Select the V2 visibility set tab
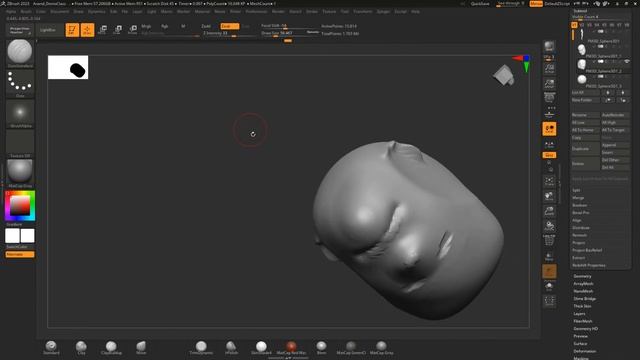 (582, 25)
